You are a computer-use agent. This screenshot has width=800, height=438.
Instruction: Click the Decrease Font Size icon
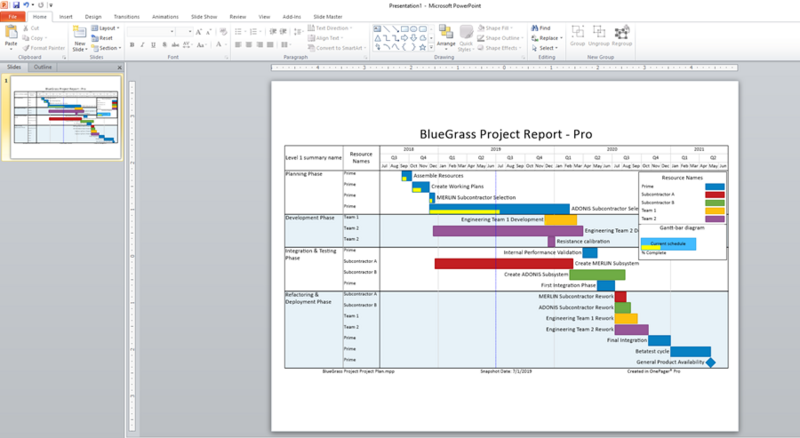point(208,32)
